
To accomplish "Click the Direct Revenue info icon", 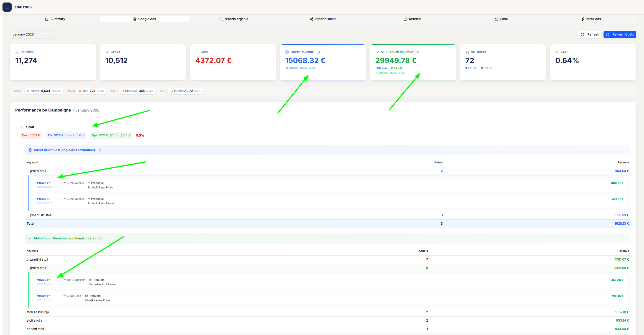I will coord(318,52).
